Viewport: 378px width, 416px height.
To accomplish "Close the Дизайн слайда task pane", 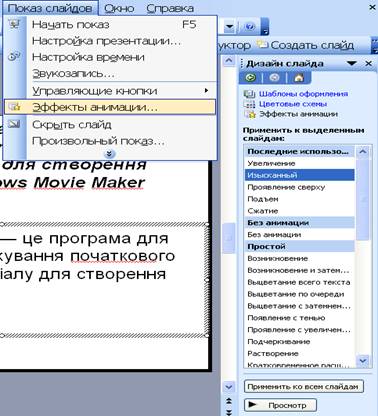I will pos(368,63).
